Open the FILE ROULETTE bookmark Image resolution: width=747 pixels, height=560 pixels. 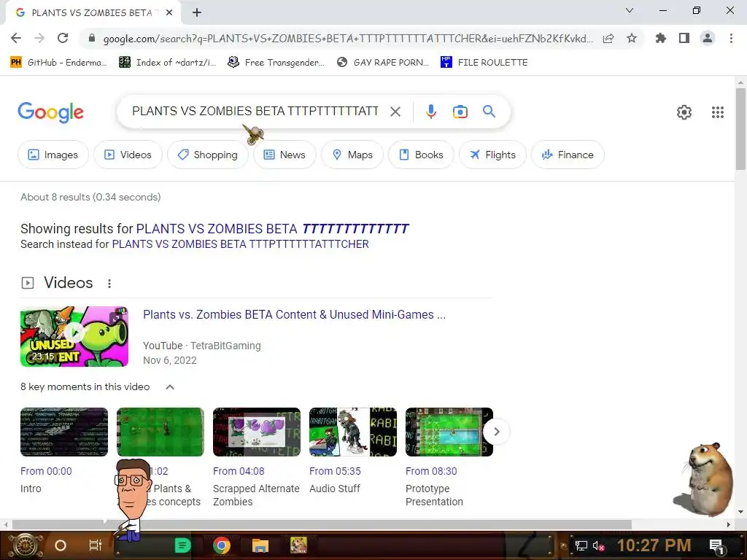(484, 63)
